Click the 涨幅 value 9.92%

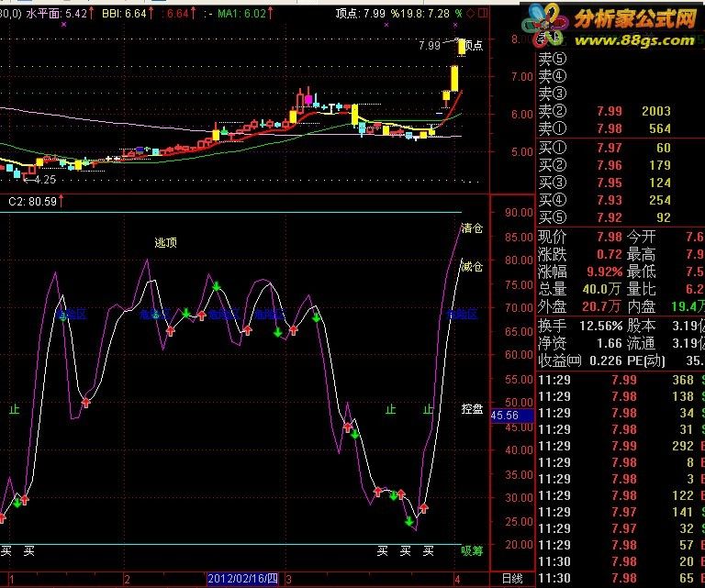point(604,272)
